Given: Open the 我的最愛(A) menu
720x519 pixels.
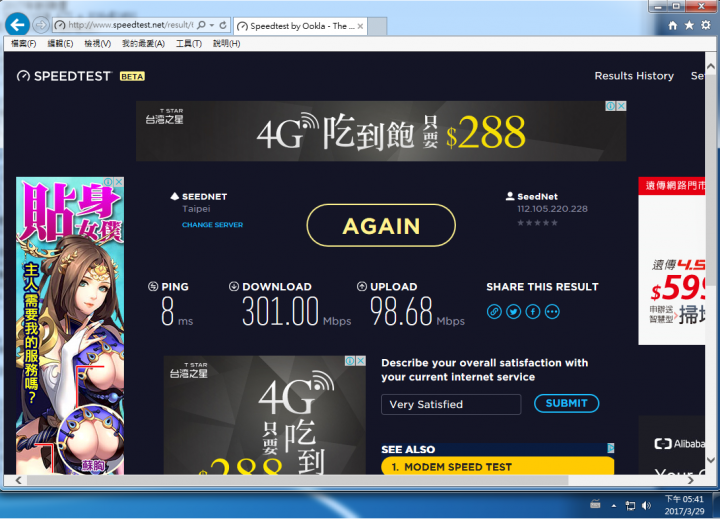Looking at the screenshot, I should 143,44.
